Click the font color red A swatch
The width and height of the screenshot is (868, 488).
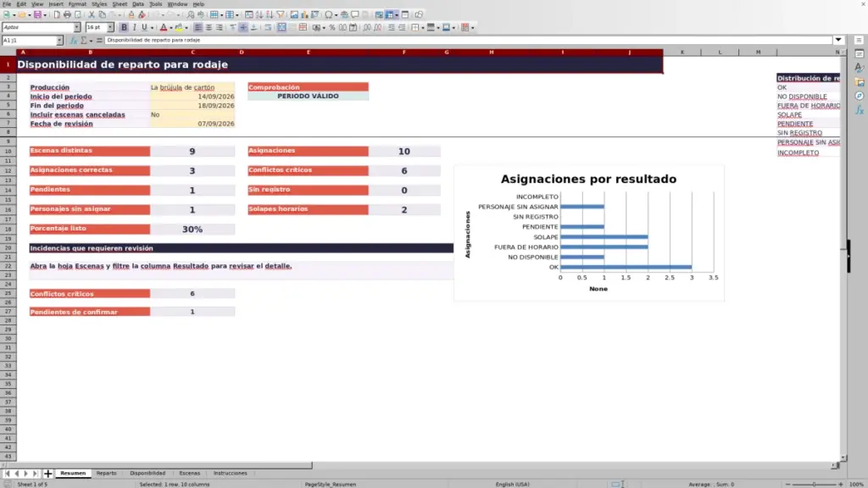pos(164,27)
